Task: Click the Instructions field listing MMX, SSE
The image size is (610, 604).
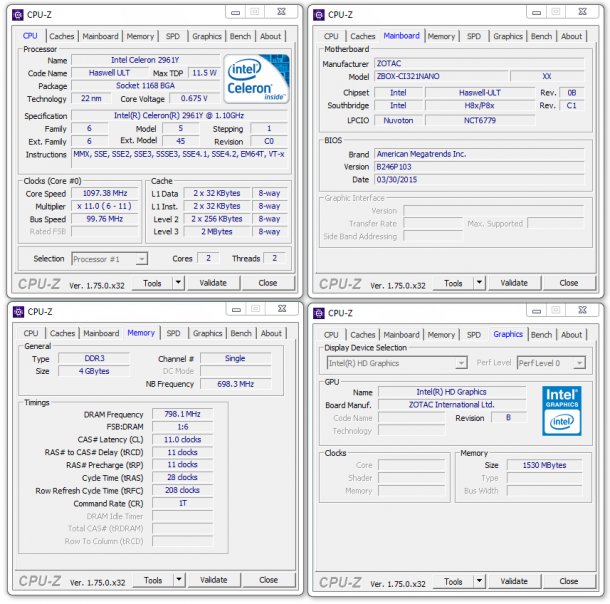Action: (179, 158)
